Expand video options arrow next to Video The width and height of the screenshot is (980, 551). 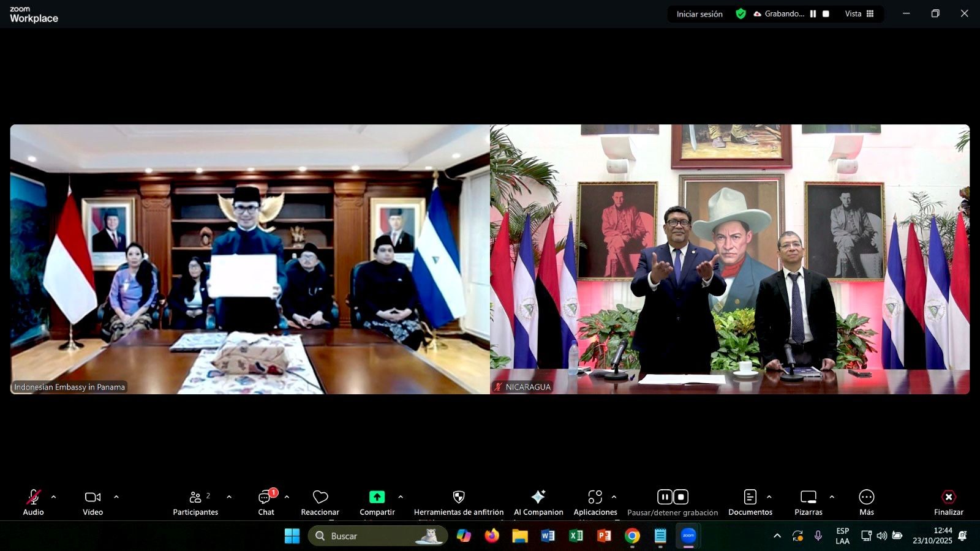pyautogui.click(x=116, y=497)
